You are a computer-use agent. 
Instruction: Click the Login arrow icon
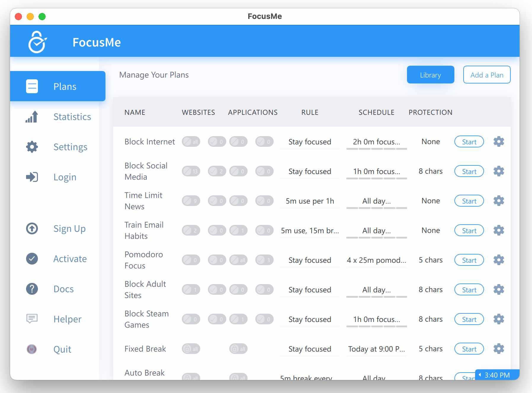pyautogui.click(x=32, y=177)
